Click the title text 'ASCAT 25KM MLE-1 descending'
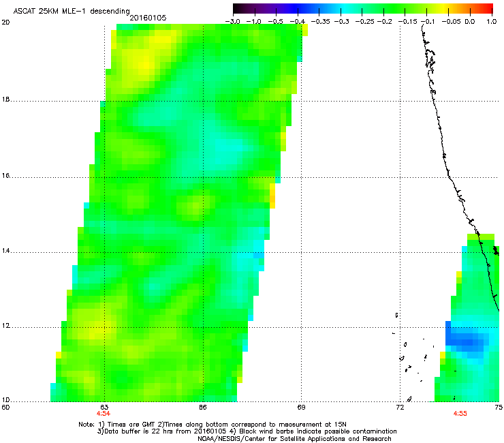 [x=72, y=12]
